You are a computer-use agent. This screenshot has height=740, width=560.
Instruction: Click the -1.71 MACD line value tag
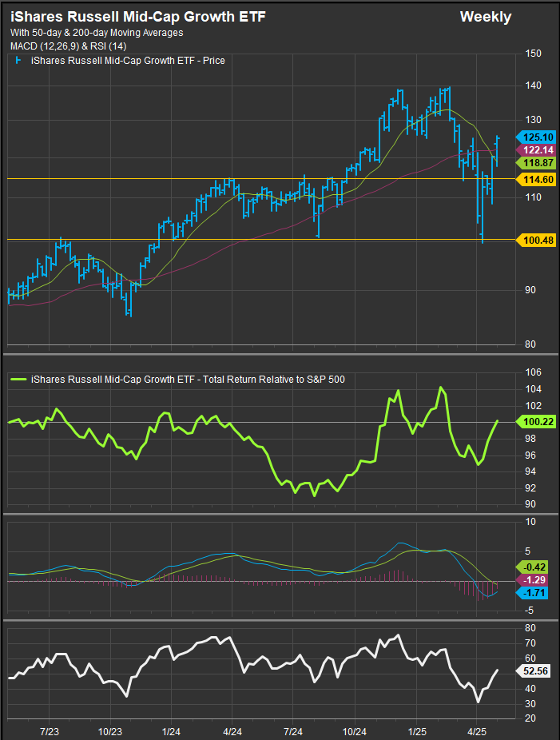[533, 593]
